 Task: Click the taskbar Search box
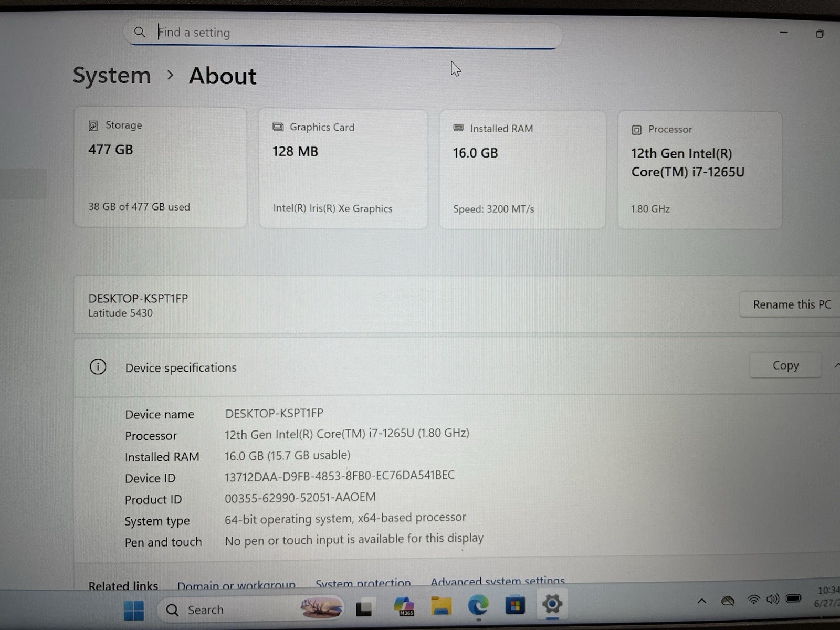pos(250,610)
